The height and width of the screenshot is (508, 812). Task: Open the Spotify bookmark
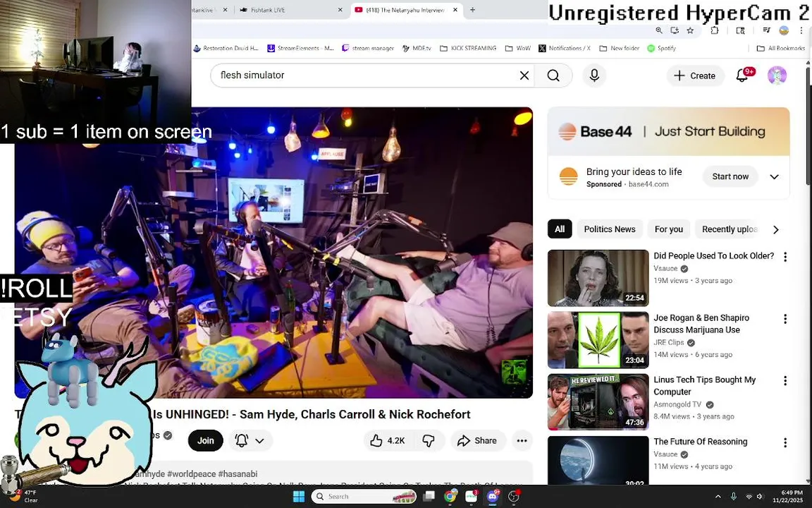(661, 48)
